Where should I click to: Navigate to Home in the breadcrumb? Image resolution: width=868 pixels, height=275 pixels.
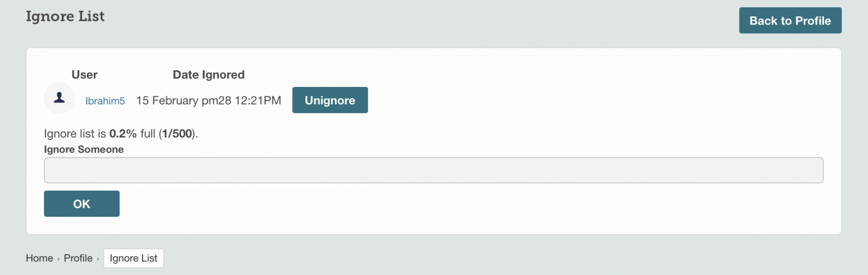point(40,258)
